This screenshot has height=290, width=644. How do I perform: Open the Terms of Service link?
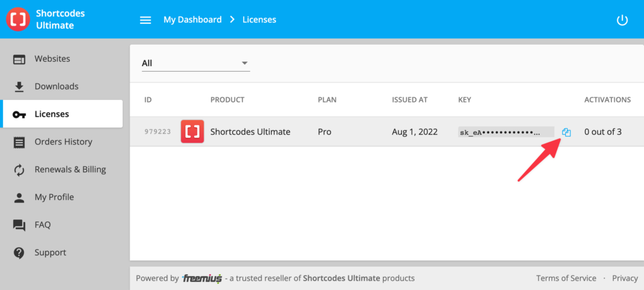[566, 278]
